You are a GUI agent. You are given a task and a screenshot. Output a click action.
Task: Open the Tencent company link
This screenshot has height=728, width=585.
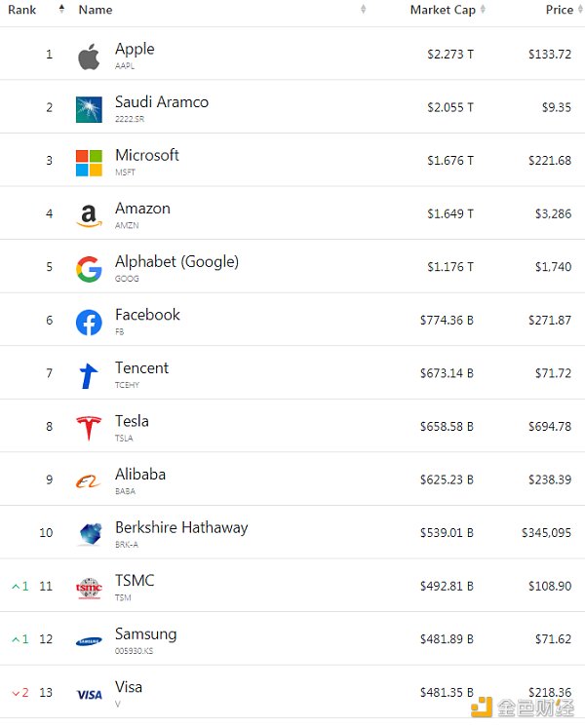(x=141, y=368)
